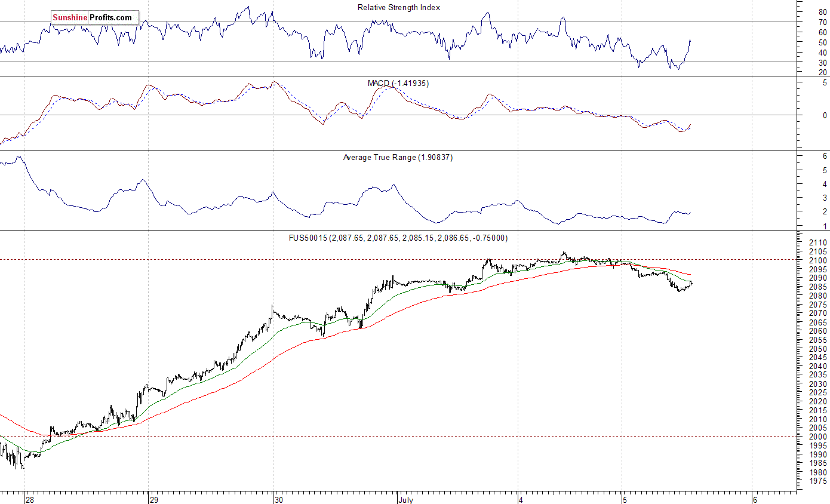Screen dimensions: 830x504
Task: Click the 2050 price axis label
Action: point(818,349)
